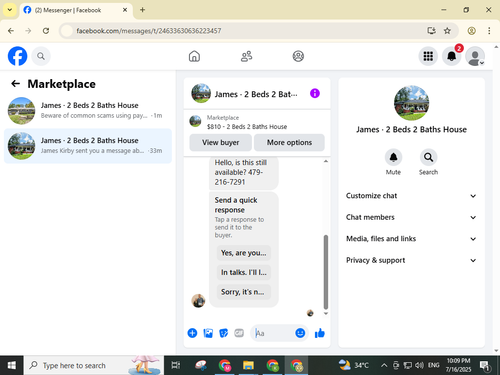Image resolution: width=500 pixels, height=375 pixels.
Task: Open more actions blue plus icon
Action: point(192,333)
